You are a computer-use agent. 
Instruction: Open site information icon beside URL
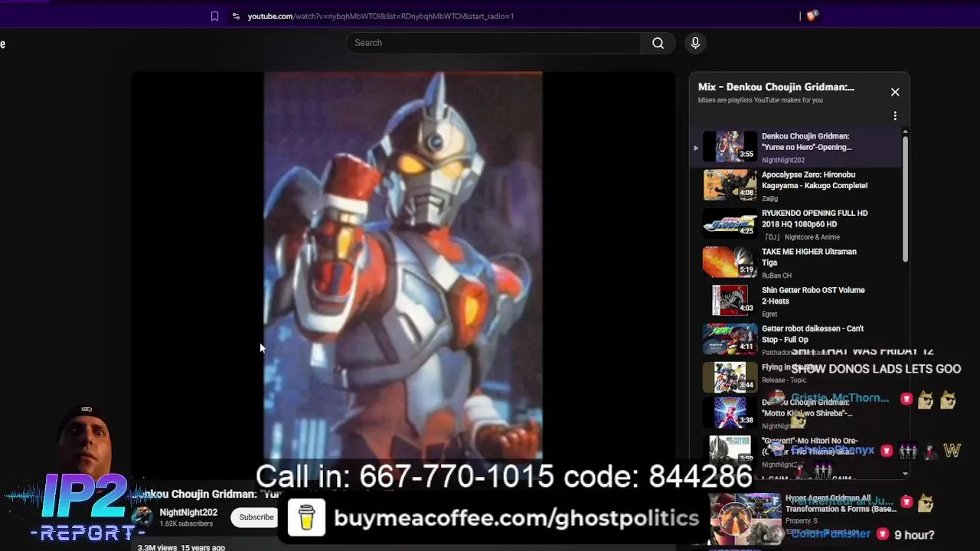(x=236, y=16)
